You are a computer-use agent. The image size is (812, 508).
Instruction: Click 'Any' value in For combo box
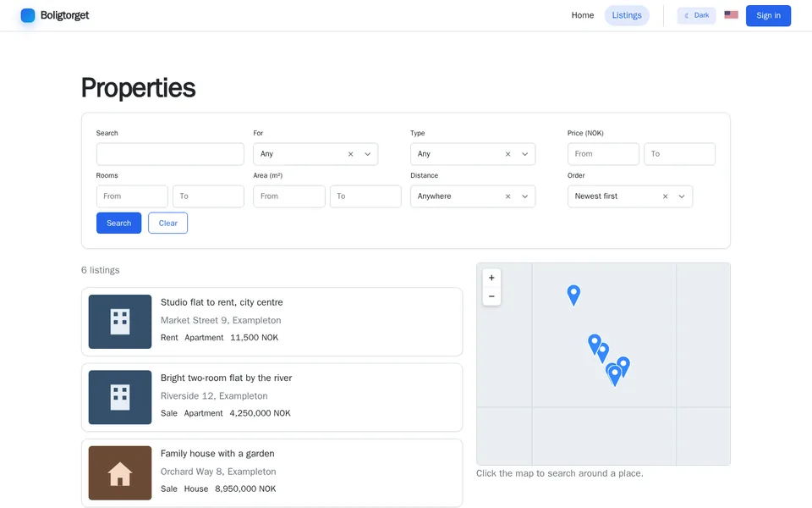(x=266, y=154)
